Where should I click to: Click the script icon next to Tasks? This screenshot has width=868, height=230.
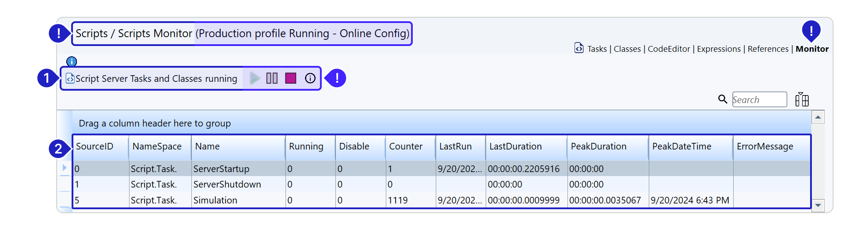click(579, 48)
